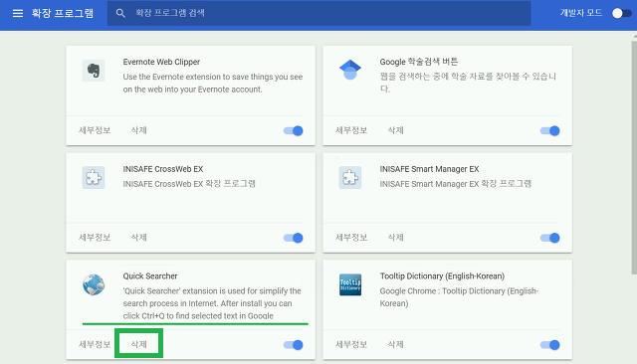Viewport: 637px width, 364px height.
Task: Click the INISAFE Smart Manager EX puzzle icon
Action: coord(350,177)
